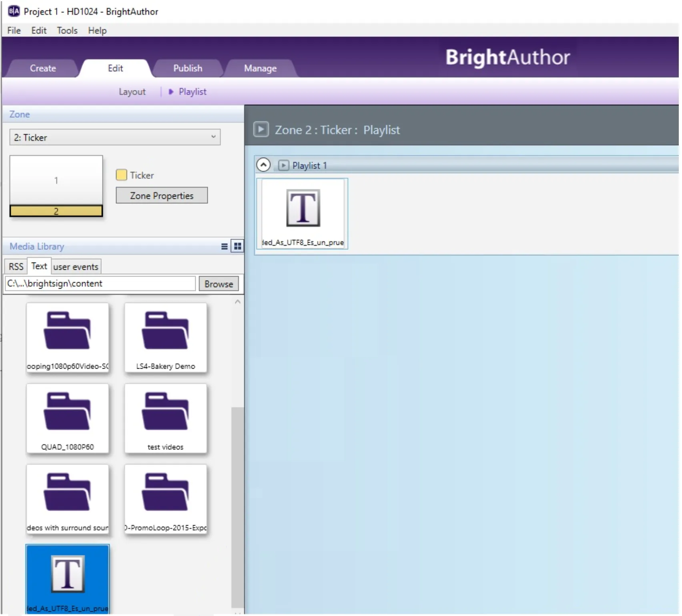This screenshot has height=616, width=682.
Task: Open the LS4-Bakery Demo folder
Action: pos(166,338)
